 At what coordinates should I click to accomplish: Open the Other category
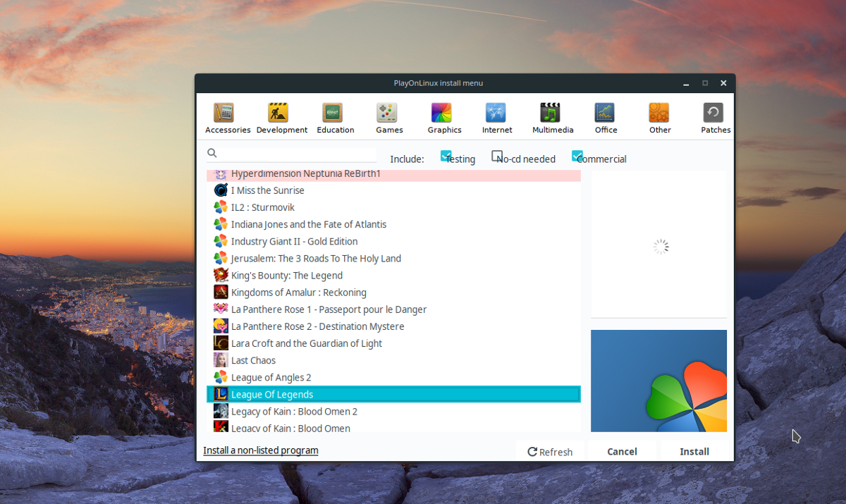coord(660,118)
